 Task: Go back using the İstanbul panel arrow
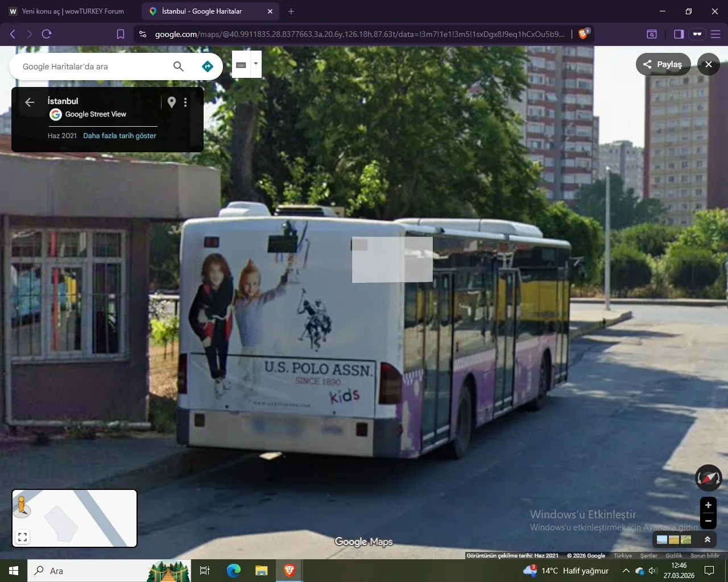[30, 102]
